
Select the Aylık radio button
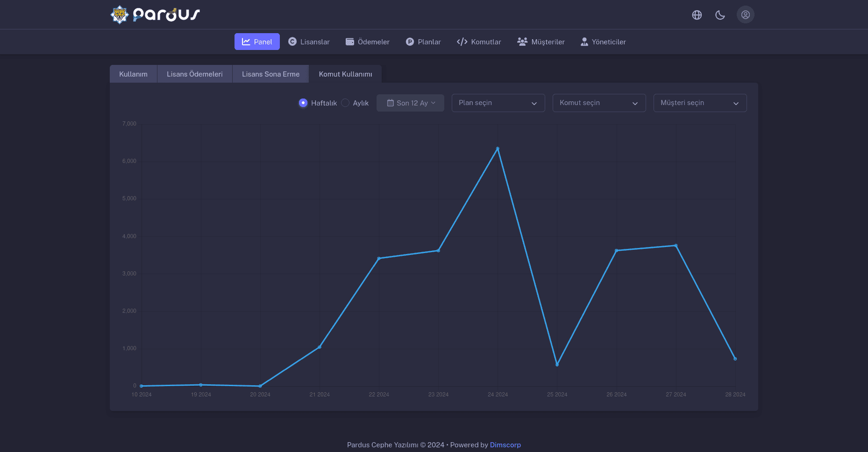[345, 103]
